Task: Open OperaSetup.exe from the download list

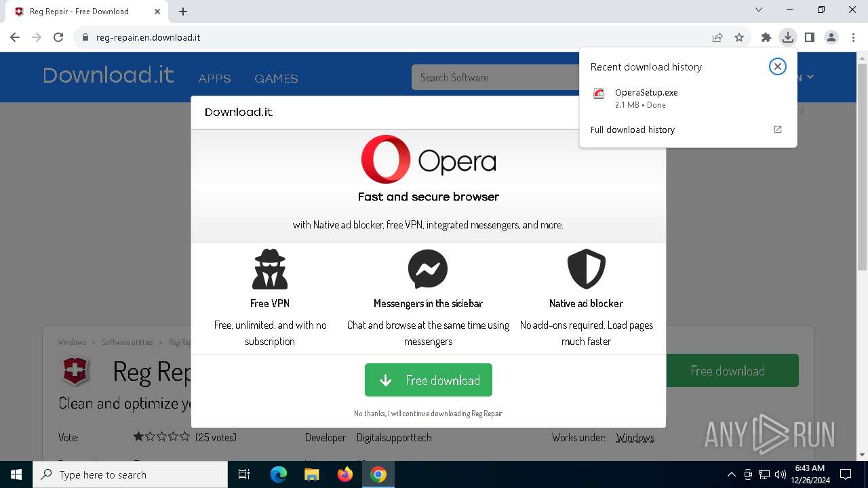Action: 646,92
